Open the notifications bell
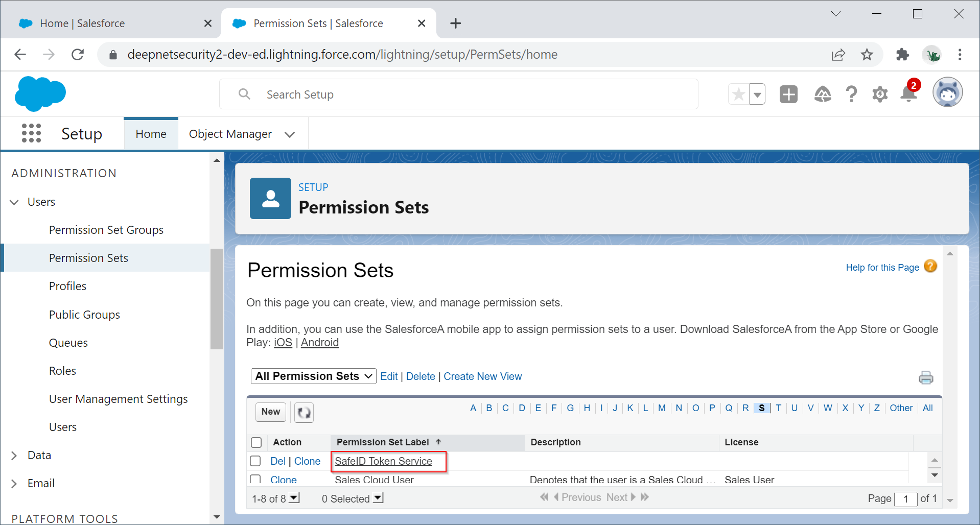 pos(908,94)
